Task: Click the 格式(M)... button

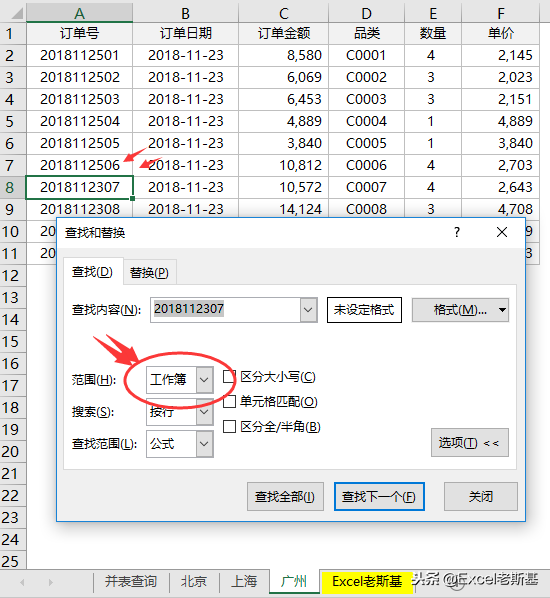Action: click(460, 310)
